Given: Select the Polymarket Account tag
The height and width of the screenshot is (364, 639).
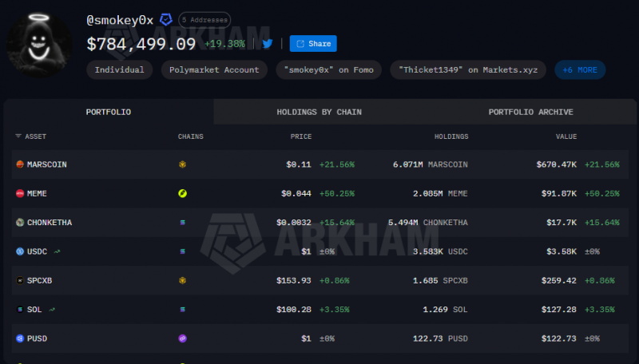Looking at the screenshot, I should [214, 69].
